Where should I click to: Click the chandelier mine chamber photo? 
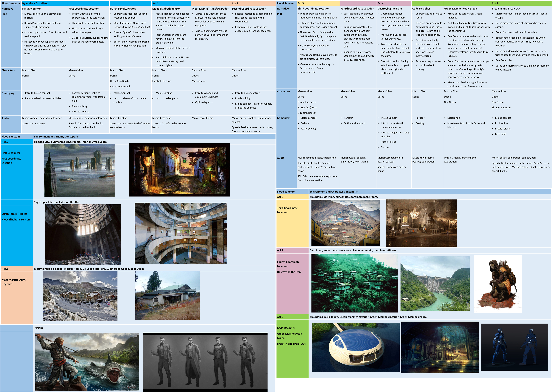tap(421, 223)
